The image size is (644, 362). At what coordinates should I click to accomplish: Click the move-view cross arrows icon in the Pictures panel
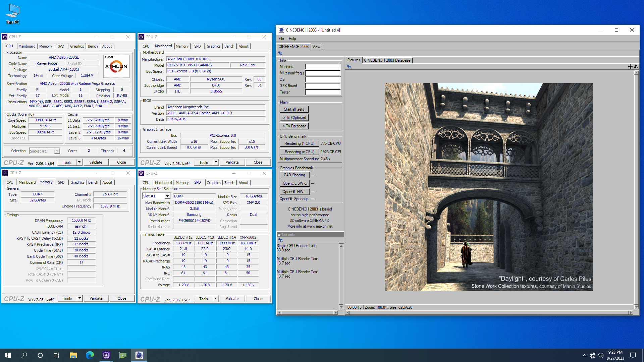point(630,67)
